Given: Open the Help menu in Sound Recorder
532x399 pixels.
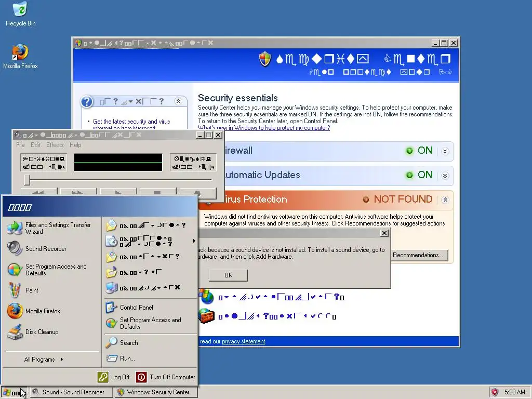Looking at the screenshot, I should click(75, 145).
